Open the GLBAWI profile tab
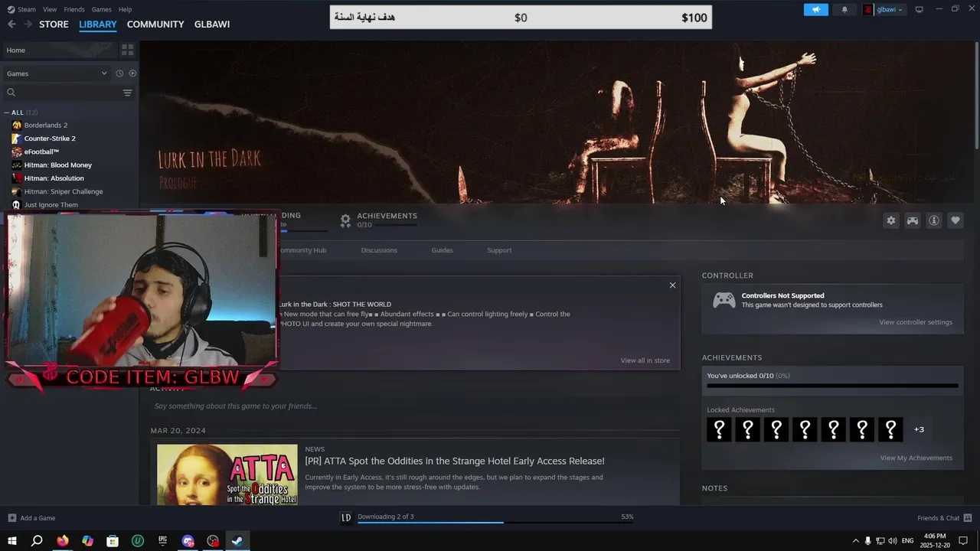 pos(212,24)
